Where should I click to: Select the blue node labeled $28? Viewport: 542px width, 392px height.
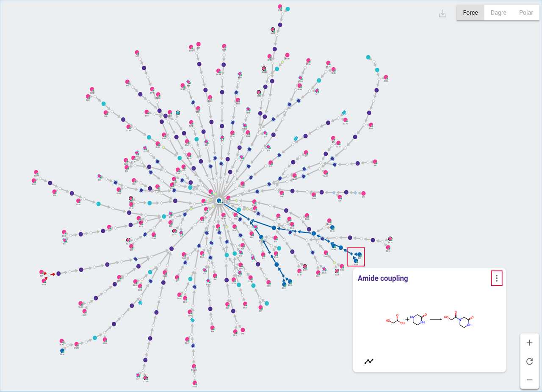(359, 254)
